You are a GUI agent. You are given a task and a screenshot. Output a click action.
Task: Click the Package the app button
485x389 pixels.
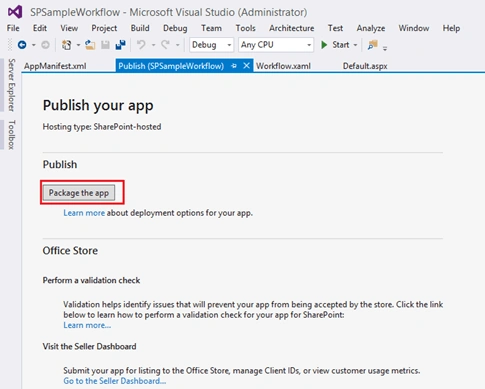tap(79, 193)
